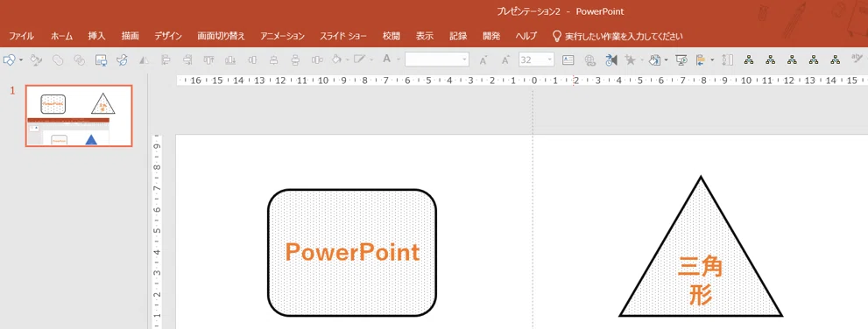
Task: Expand the Paste options dropdown arrow
Action: [666, 59]
